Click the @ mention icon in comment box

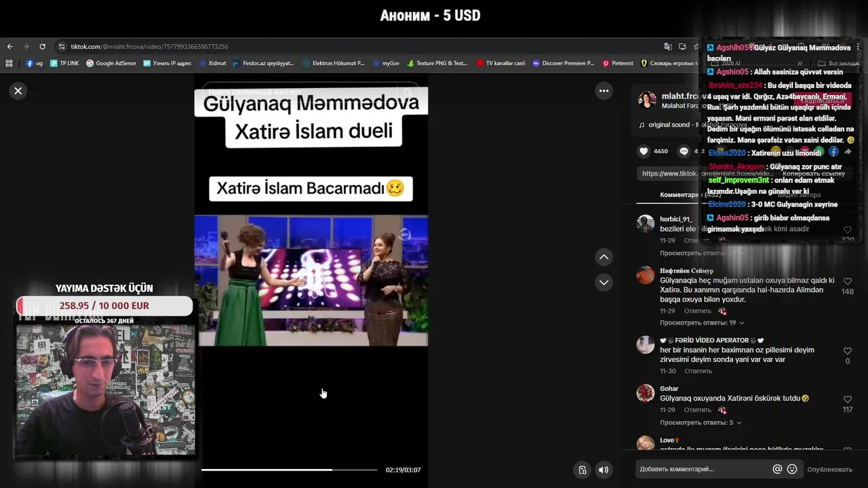click(777, 469)
